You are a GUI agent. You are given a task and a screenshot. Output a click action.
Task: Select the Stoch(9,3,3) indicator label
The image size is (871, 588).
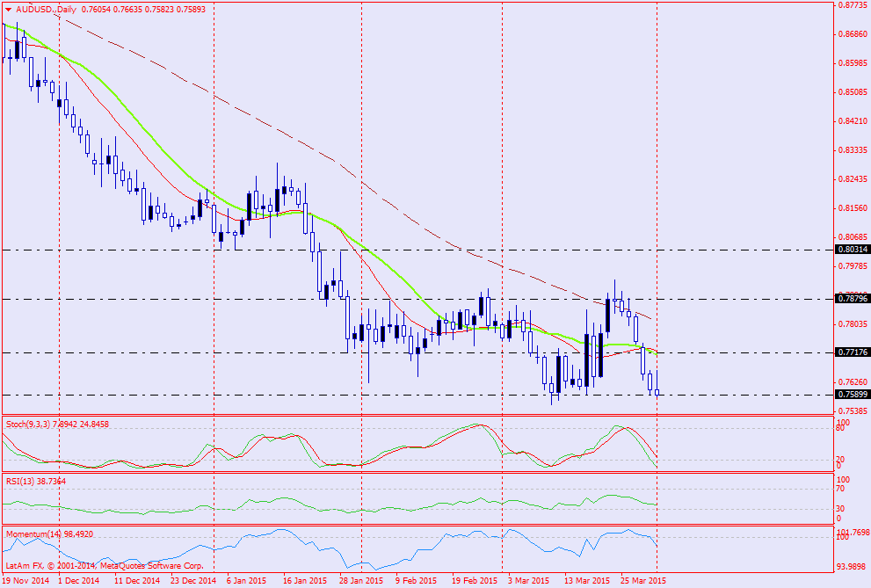(31, 424)
